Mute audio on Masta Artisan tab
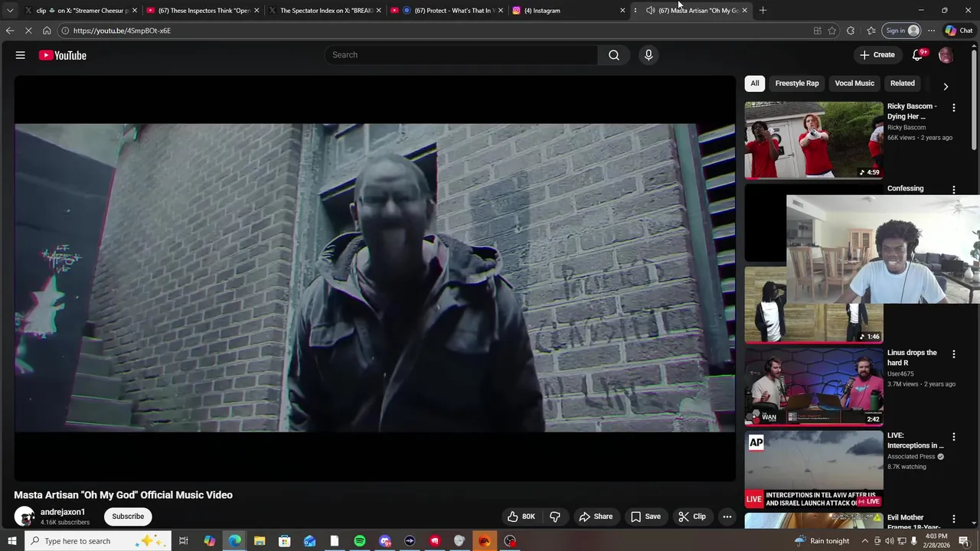Viewport: 980px width, 551px height. [x=650, y=11]
